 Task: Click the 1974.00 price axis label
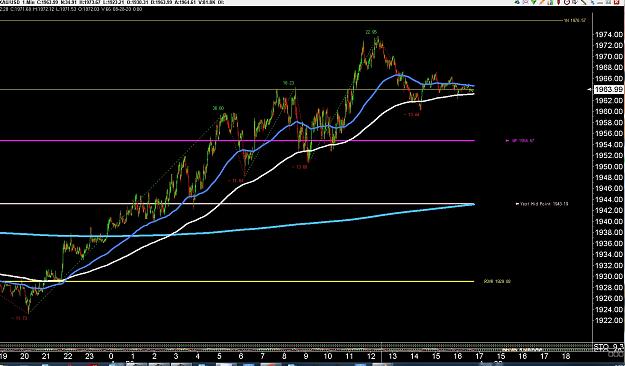pos(609,34)
